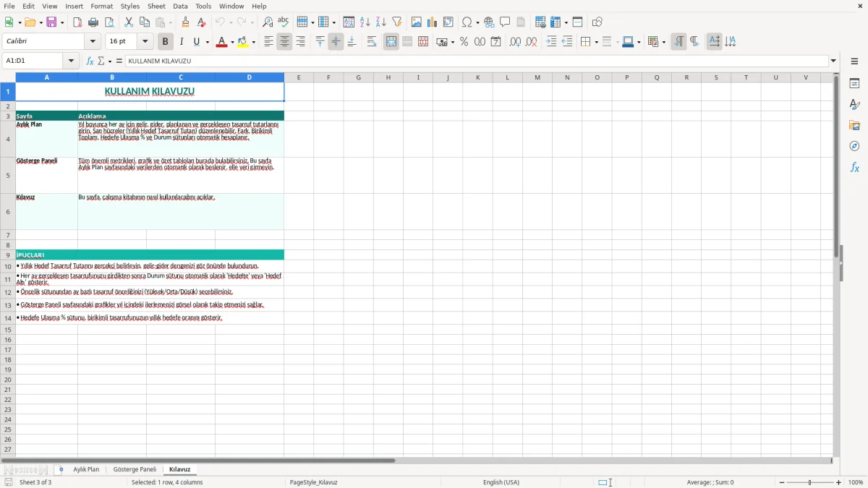The width and height of the screenshot is (868, 488).
Task: Click the Insert Chart icon
Action: 433,22
